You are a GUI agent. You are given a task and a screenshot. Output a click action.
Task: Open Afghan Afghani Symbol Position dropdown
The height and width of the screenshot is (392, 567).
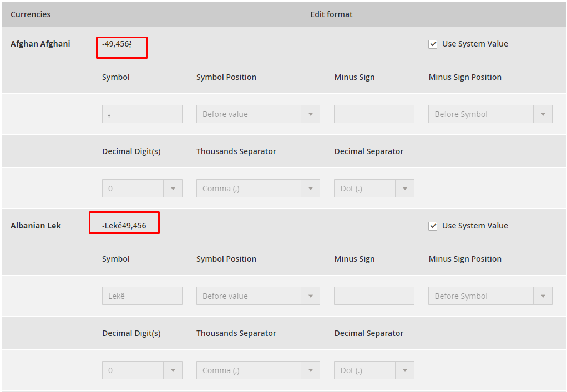pos(258,114)
